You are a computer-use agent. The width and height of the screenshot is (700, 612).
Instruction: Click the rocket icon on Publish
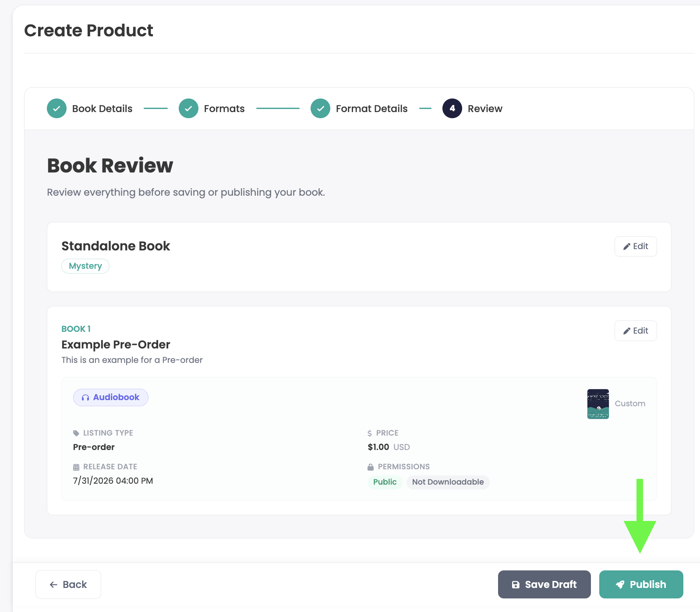pos(620,584)
